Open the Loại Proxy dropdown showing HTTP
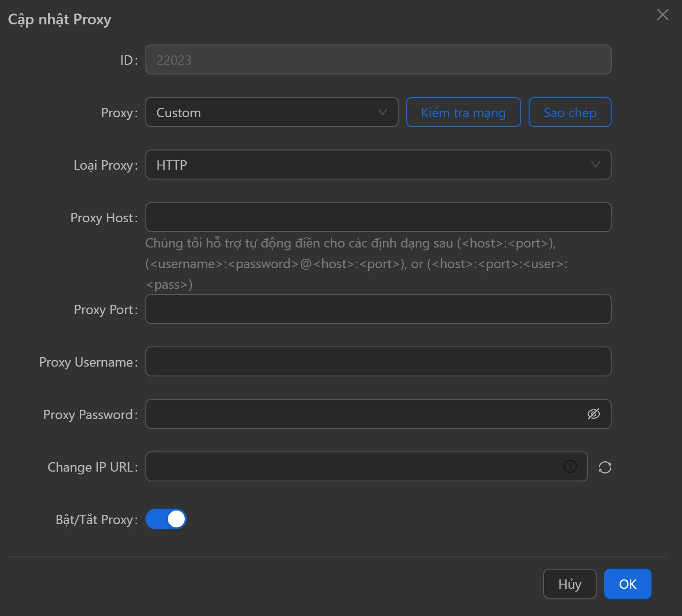 click(378, 165)
